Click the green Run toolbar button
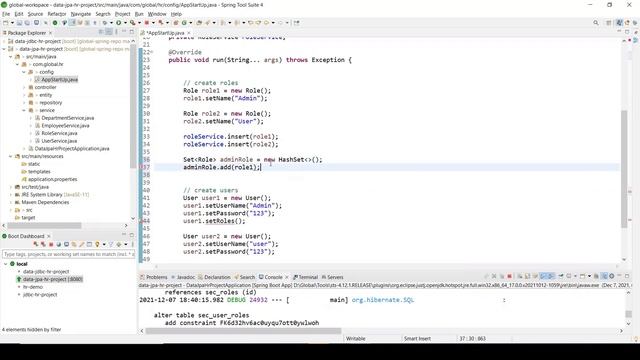 [118, 23]
